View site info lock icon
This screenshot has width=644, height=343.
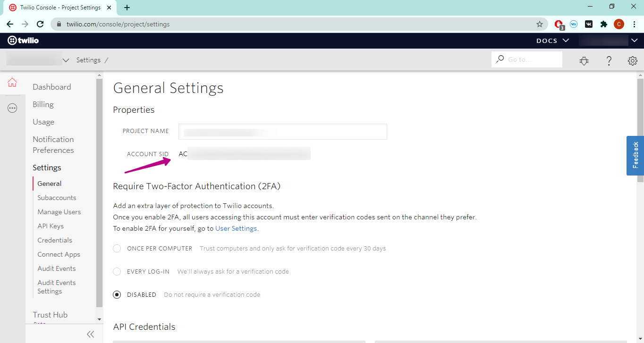59,24
